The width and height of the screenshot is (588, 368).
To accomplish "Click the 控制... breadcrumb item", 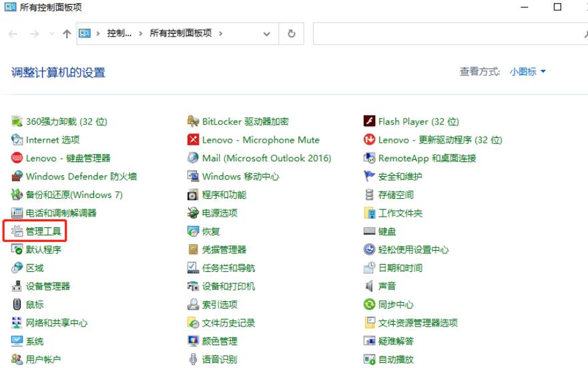I will (119, 33).
